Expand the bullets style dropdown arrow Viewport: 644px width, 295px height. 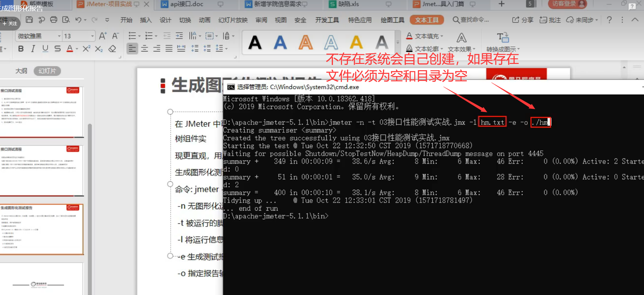139,36
